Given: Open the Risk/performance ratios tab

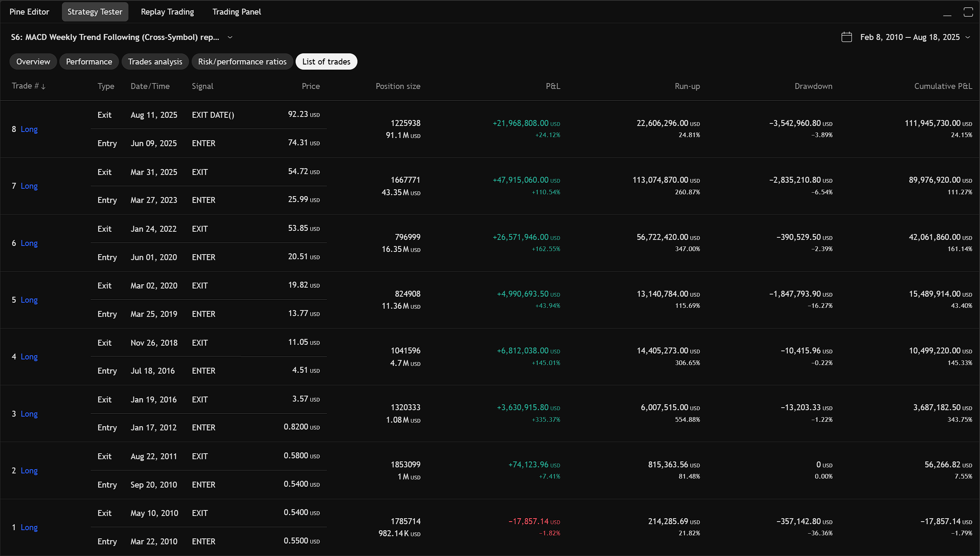Looking at the screenshot, I should (242, 61).
